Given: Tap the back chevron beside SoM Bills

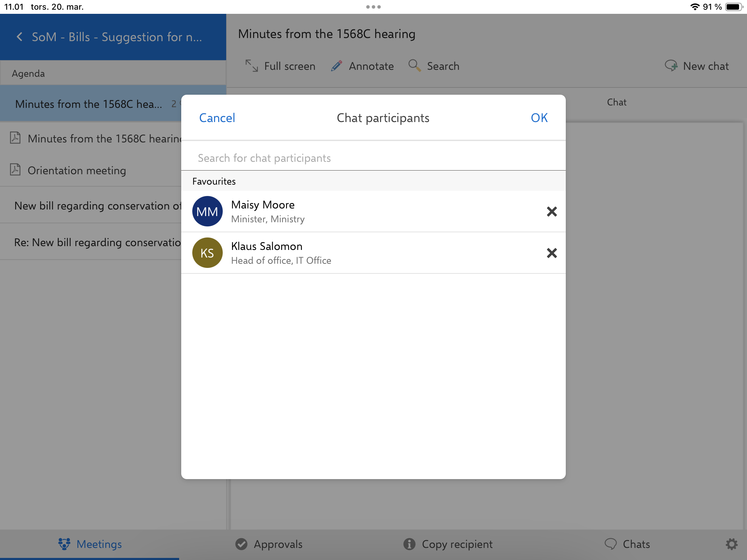Looking at the screenshot, I should 20,37.
